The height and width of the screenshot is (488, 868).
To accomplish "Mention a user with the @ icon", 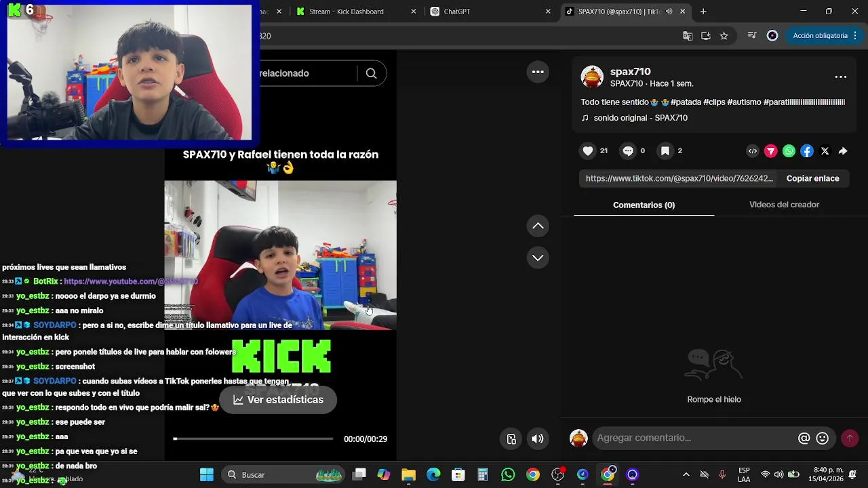I will pos(804,439).
